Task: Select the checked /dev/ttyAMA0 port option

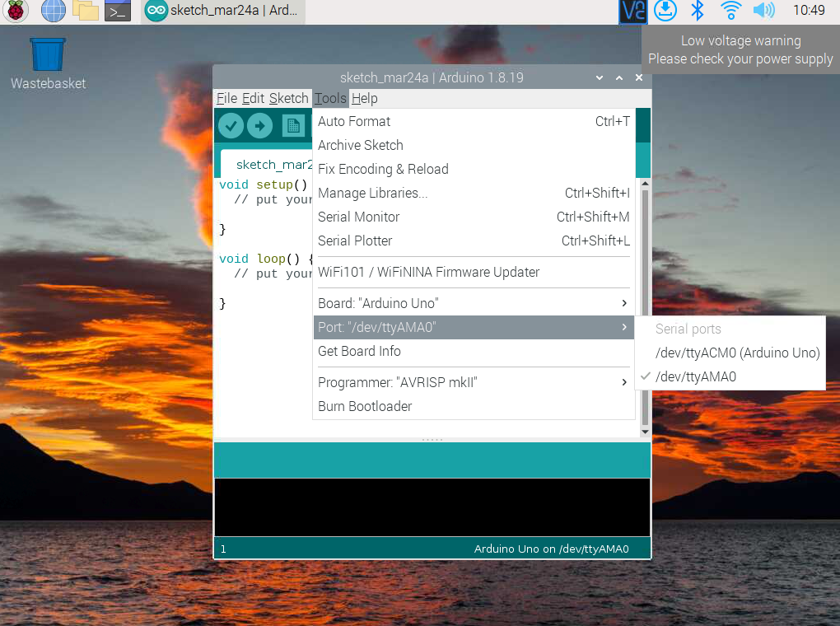Action: [696, 376]
